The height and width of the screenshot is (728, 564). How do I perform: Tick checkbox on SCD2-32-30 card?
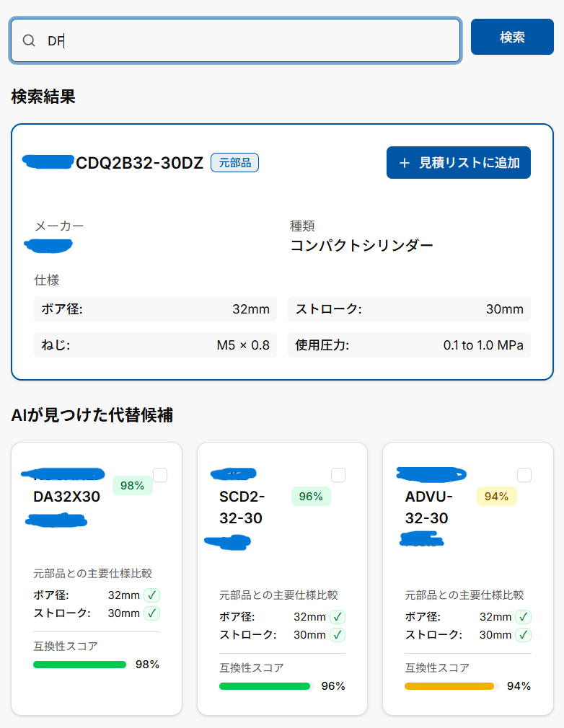tap(338, 475)
